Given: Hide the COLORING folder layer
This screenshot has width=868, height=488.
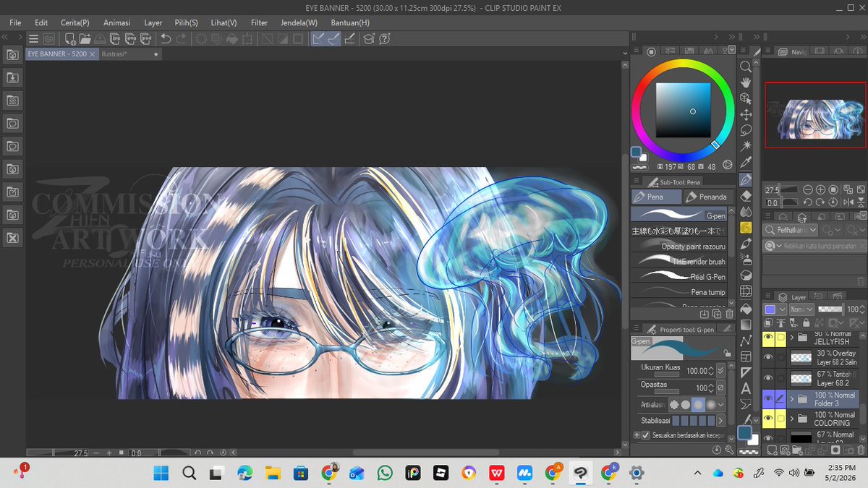Looking at the screenshot, I should 768,419.
